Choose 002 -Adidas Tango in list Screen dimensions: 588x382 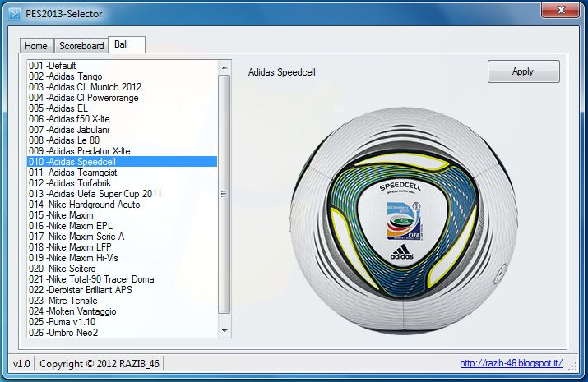pos(65,76)
